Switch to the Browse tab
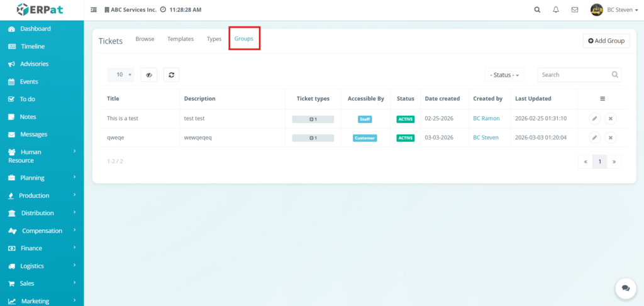Screen dimensions: 644x306 tap(145, 39)
